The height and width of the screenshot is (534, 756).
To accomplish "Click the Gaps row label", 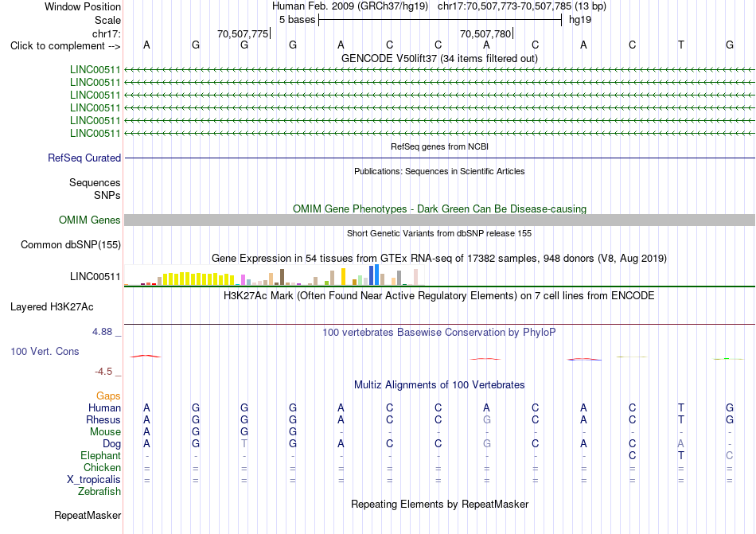I will (x=108, y=396).
